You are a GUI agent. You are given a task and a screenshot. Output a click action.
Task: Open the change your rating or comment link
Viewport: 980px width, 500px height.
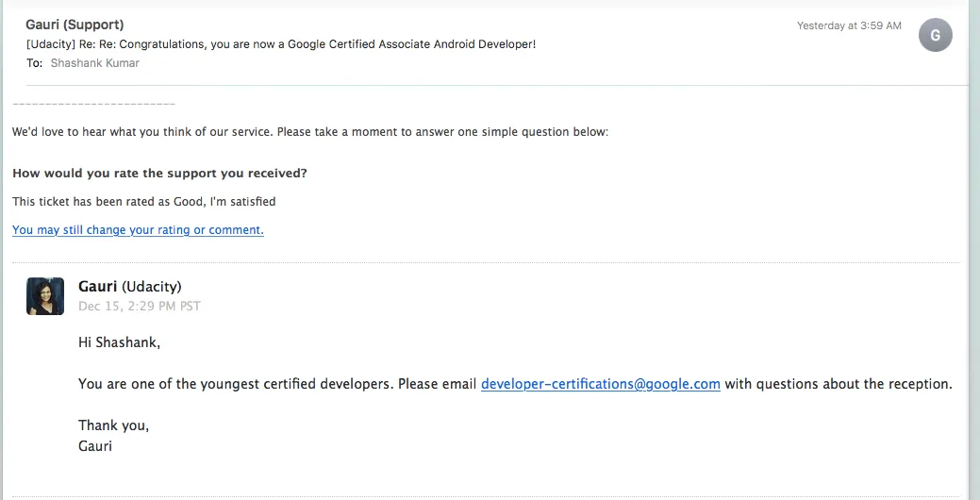[x=138, y=230]
